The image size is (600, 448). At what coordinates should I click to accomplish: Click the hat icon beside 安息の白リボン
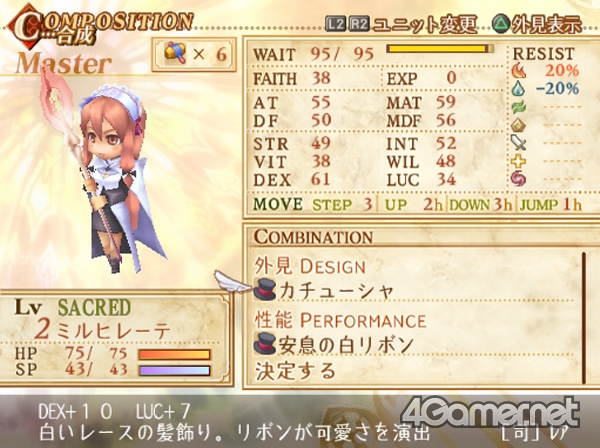pos(265,344)
